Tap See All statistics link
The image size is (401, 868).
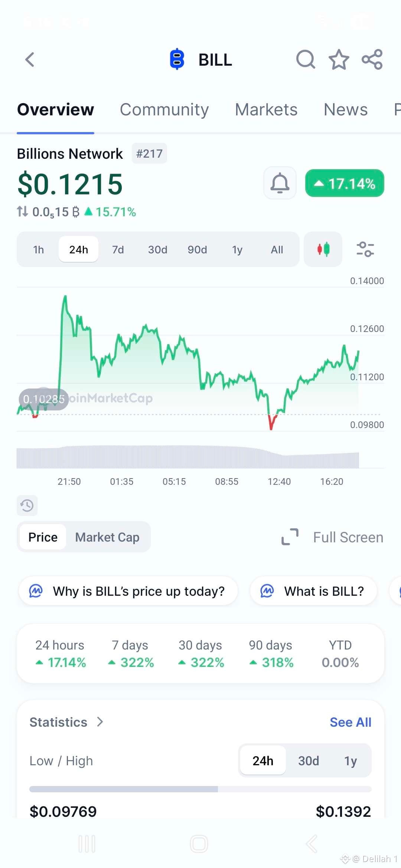351,722
